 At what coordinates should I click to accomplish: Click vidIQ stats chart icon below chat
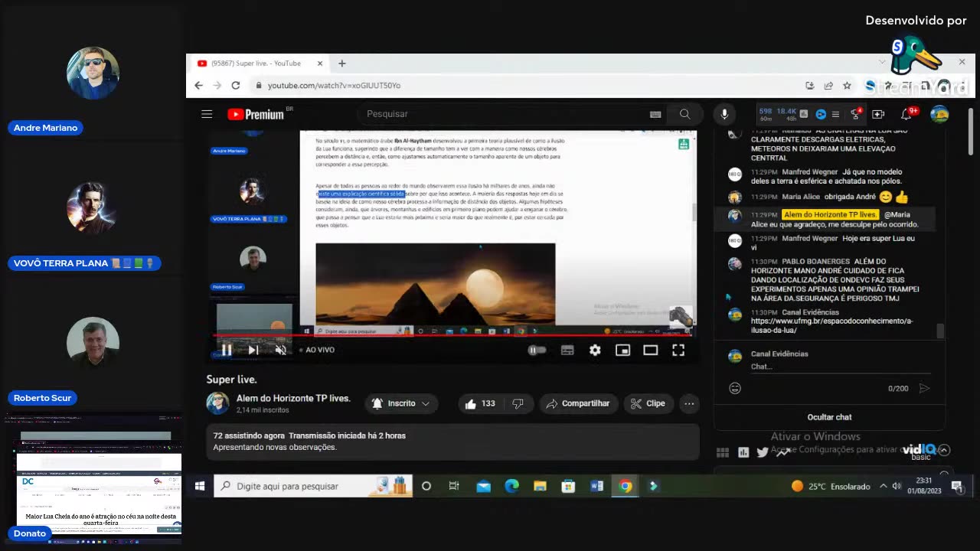(743, 452)
